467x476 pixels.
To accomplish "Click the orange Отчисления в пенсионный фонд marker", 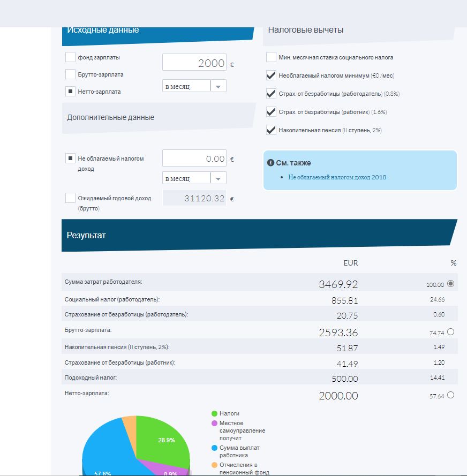I will [x=215, y=465].
